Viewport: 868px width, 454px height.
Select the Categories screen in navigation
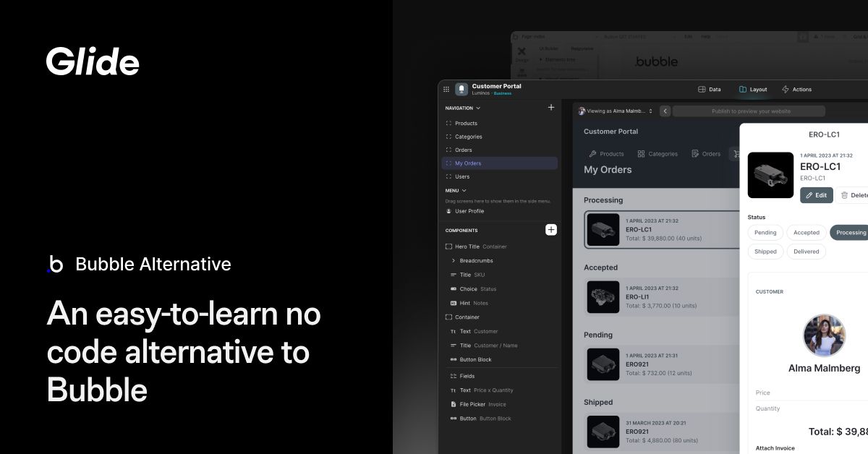click(499, 137)
